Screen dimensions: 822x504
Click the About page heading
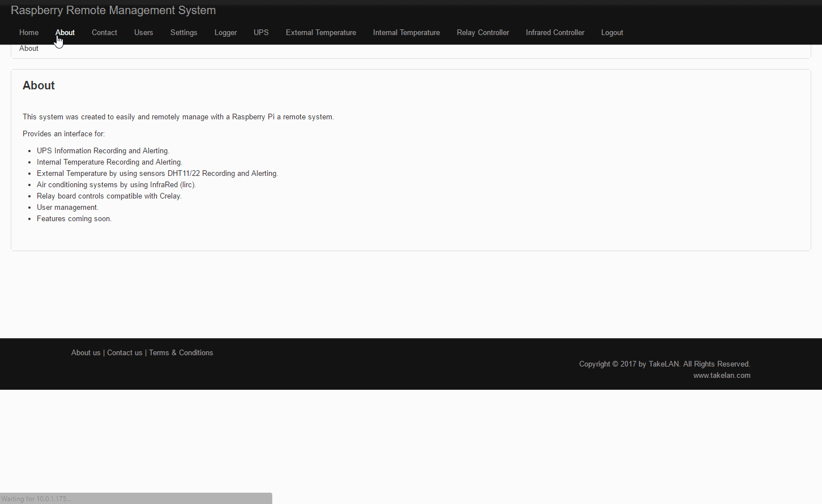(x=38, y=85)
